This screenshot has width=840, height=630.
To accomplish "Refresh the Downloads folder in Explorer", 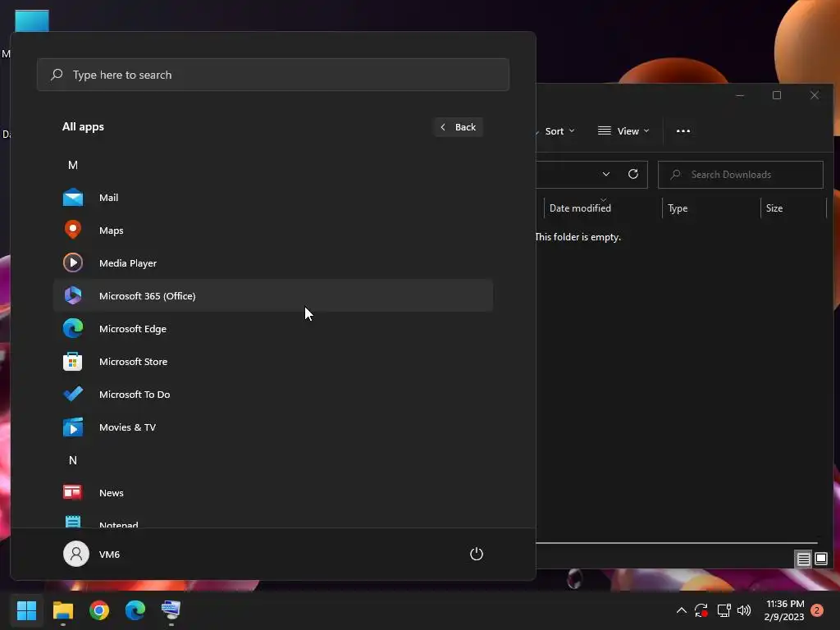I will 633,174.
